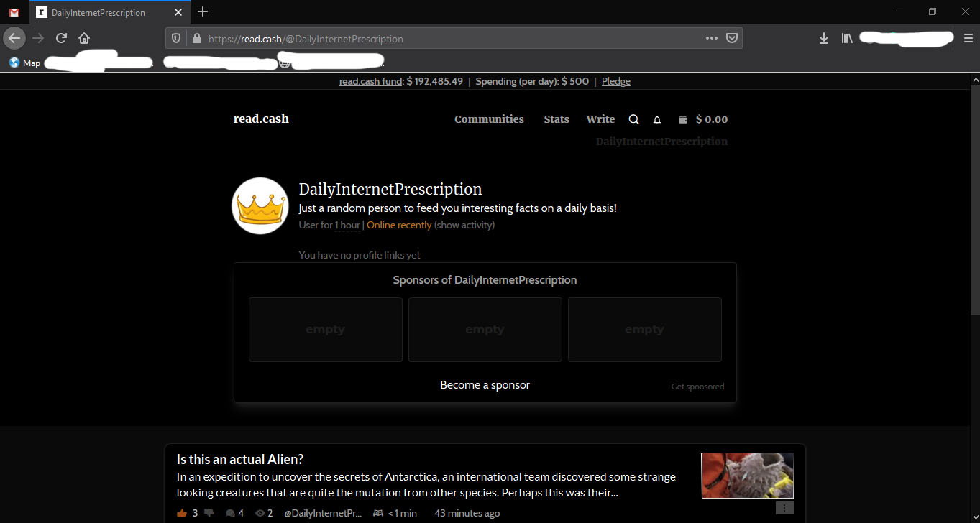Open the article comments icon showing 4
Screen dimensions: 980x523
(x=230, y=513)
